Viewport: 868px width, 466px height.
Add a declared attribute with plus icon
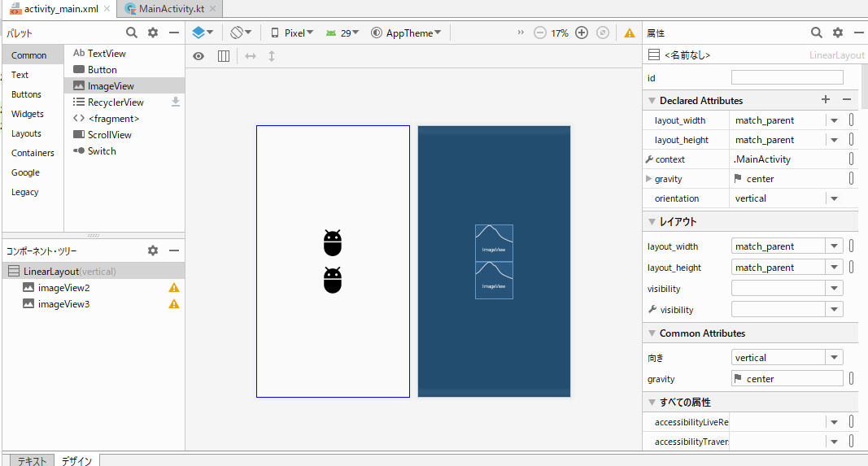[826, 100]
